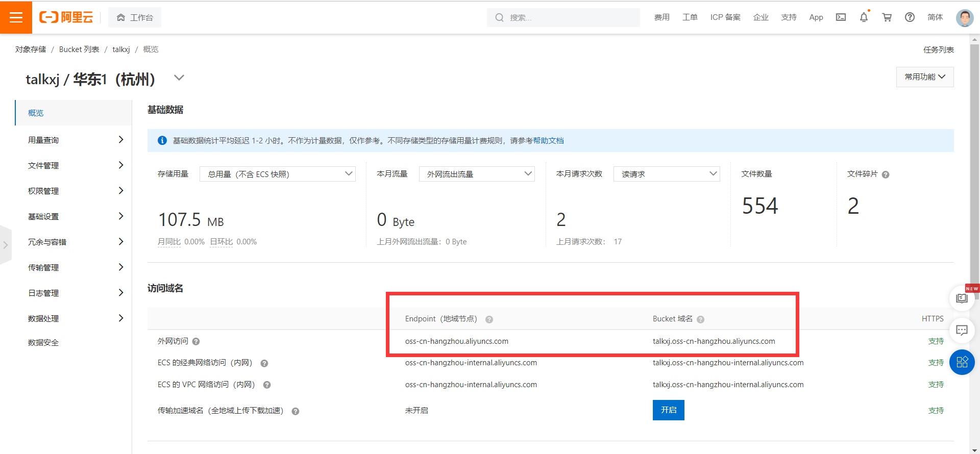Image resolution: width=980 pixels, height=454 pixels.
Task: Open the 常用功能 dropdown
Action: (925, 77)
